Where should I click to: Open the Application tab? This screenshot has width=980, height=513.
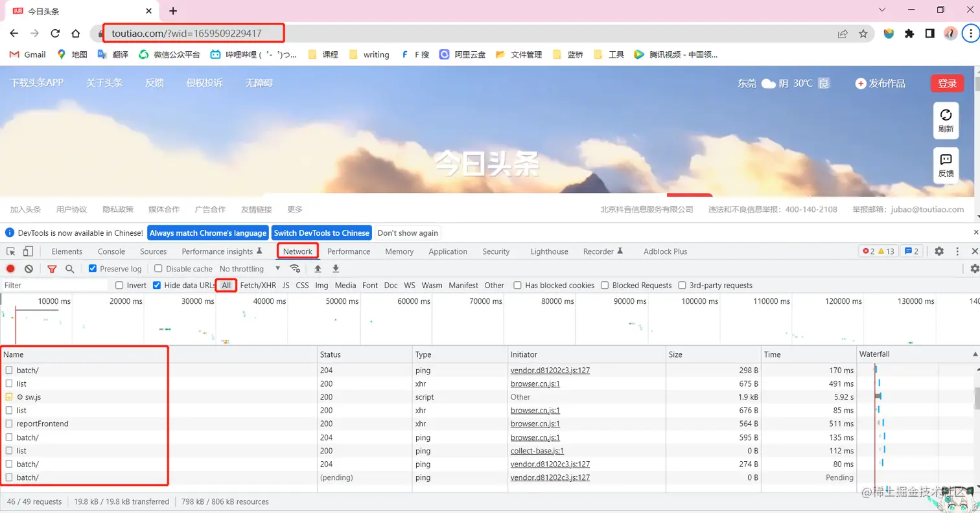448,251
